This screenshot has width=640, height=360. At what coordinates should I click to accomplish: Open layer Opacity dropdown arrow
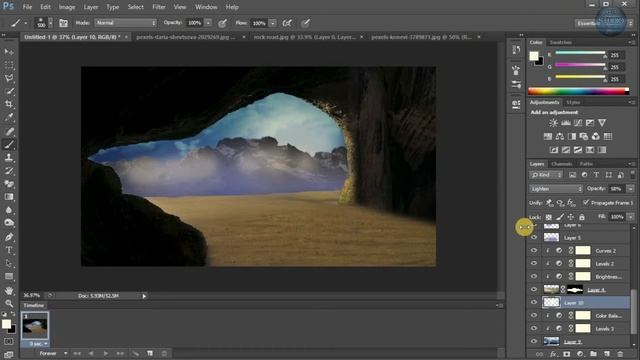(x=631, y=189)
